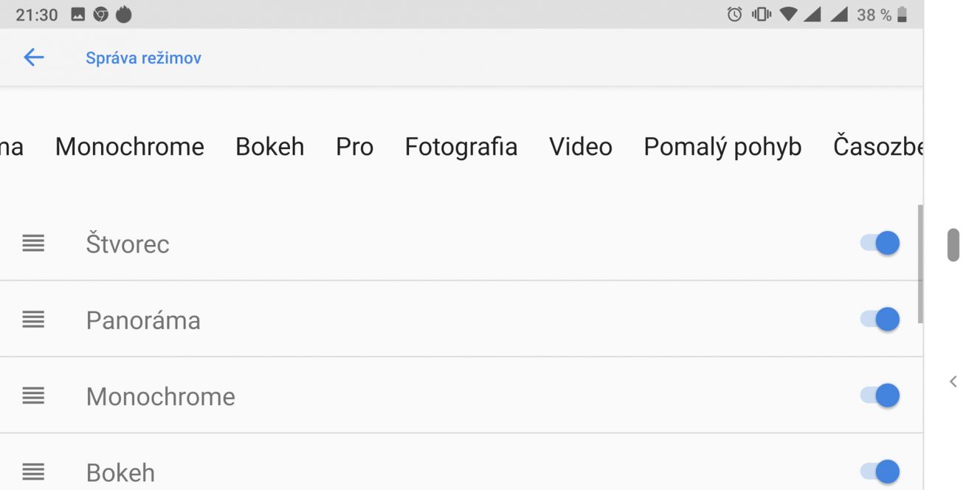Tap the Pomalý pohyb mode label

click(722, 147)
